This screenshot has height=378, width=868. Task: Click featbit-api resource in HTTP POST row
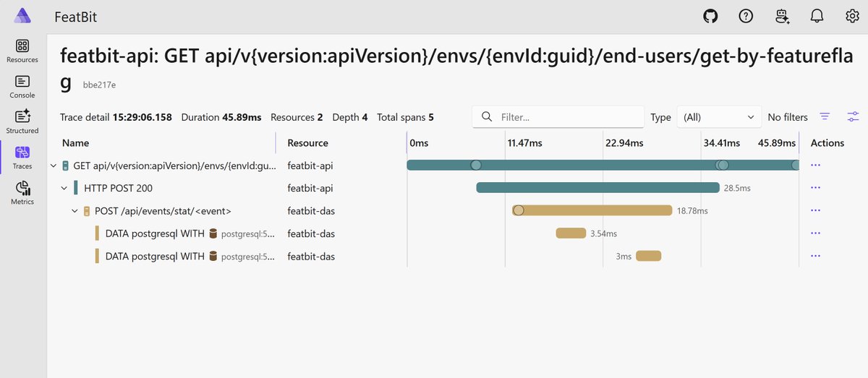point(310,188)
